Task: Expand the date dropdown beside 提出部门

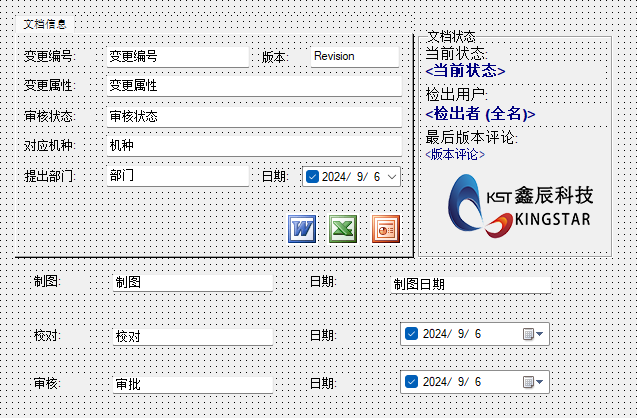Action: click(391, 177)
